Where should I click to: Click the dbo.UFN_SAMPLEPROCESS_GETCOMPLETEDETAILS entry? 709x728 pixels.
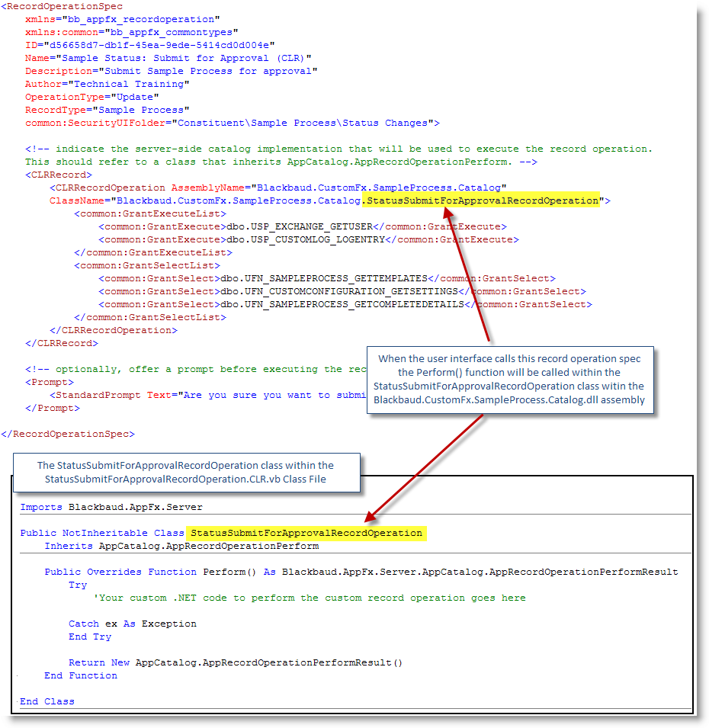click(x=345, y=305)
